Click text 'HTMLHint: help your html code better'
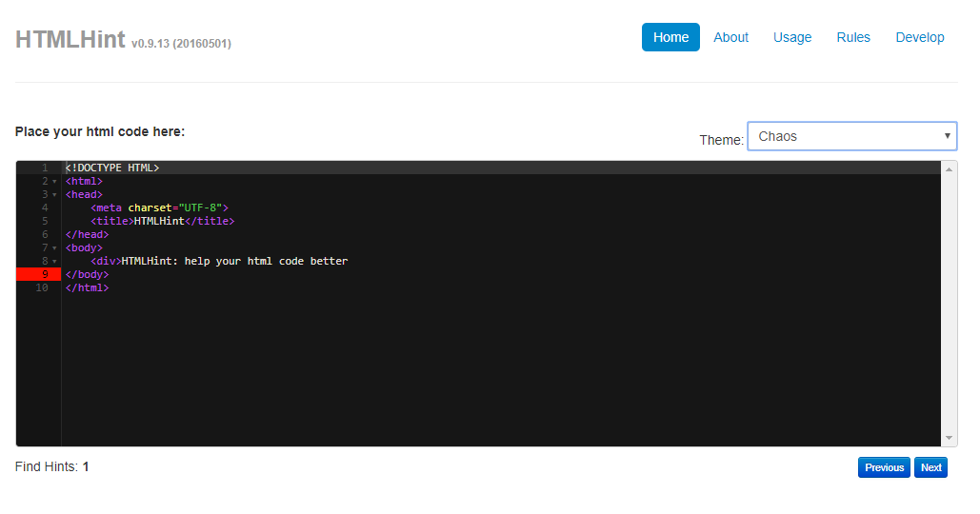Image resolution: width=980 pixels, height=514 pixels. [234, 261]
